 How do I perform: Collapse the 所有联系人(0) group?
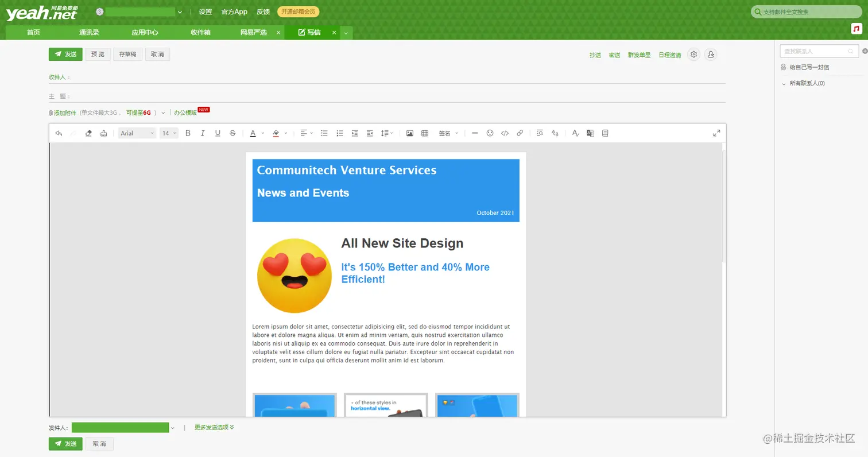784,84
